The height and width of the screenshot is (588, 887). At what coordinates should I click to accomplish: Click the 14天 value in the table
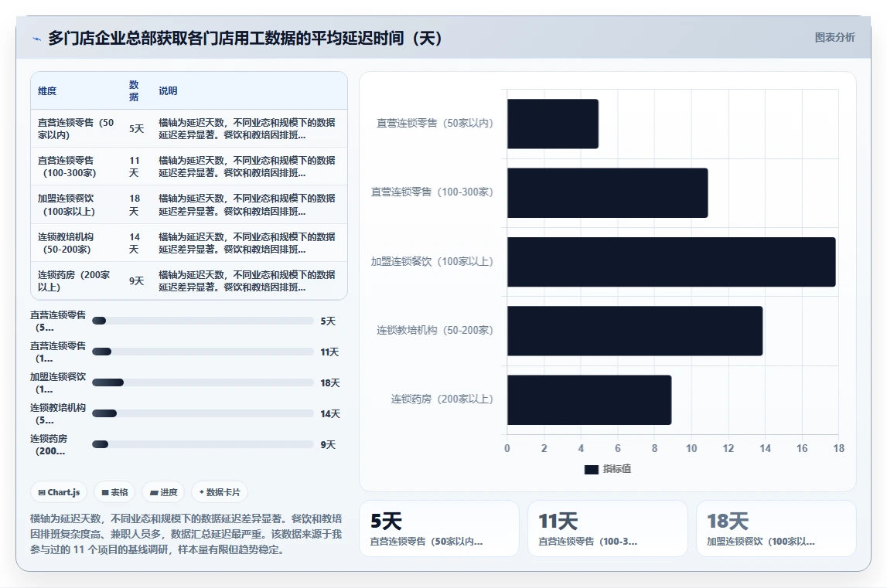click(x=134, y=243)
